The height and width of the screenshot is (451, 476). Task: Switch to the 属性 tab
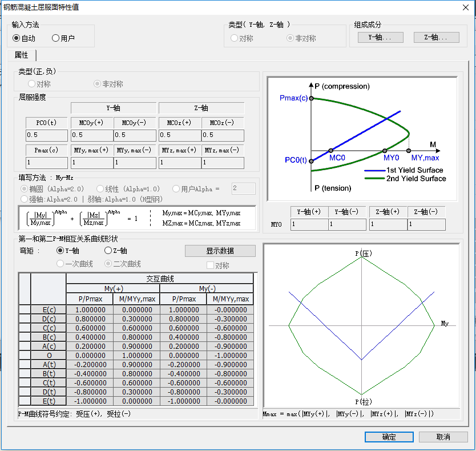[x=22, y=55]
